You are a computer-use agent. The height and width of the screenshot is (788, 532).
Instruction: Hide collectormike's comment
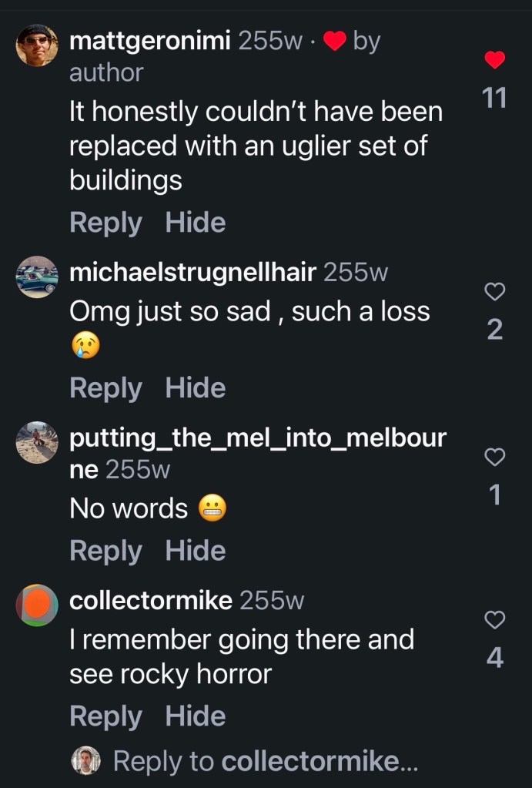(196, 716)
